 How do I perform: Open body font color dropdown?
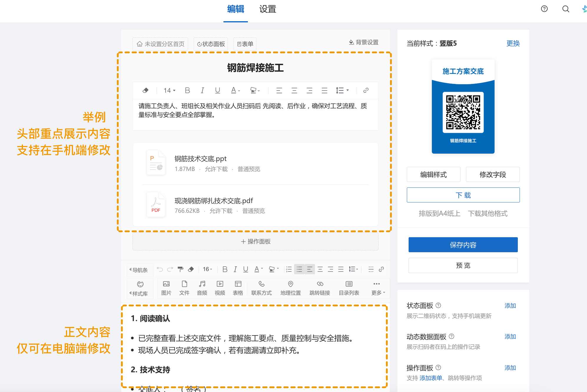pyautogui.click(x=258, y=269)
